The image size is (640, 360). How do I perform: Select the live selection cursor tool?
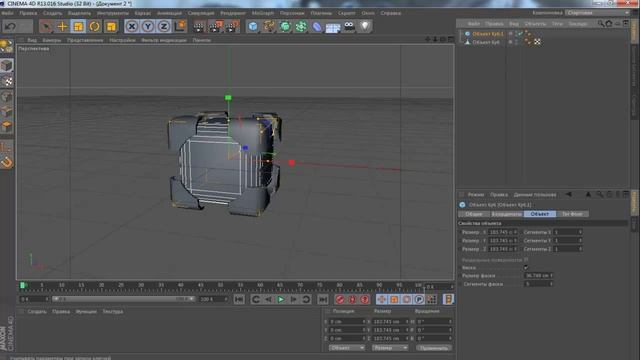(46, 27)
